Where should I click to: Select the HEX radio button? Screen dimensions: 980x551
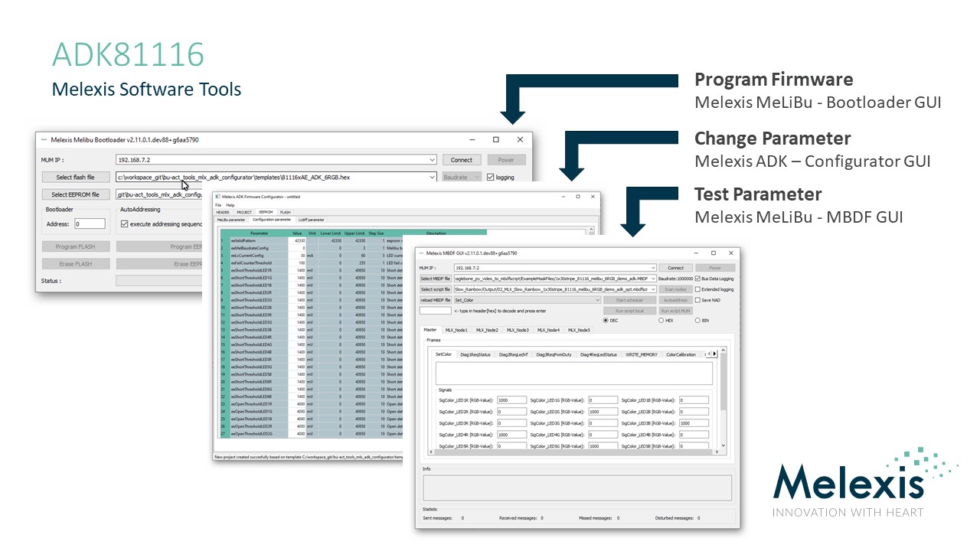661,321
